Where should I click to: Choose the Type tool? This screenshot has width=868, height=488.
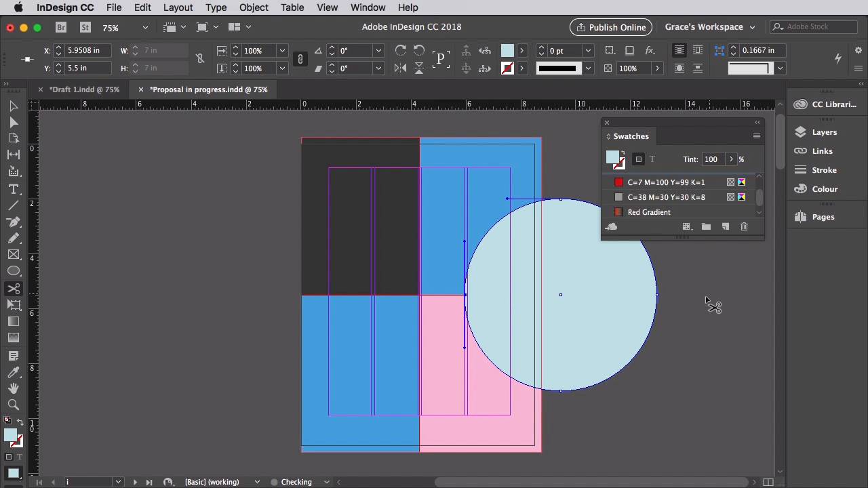pyautogui.click(x=14, y=189)
